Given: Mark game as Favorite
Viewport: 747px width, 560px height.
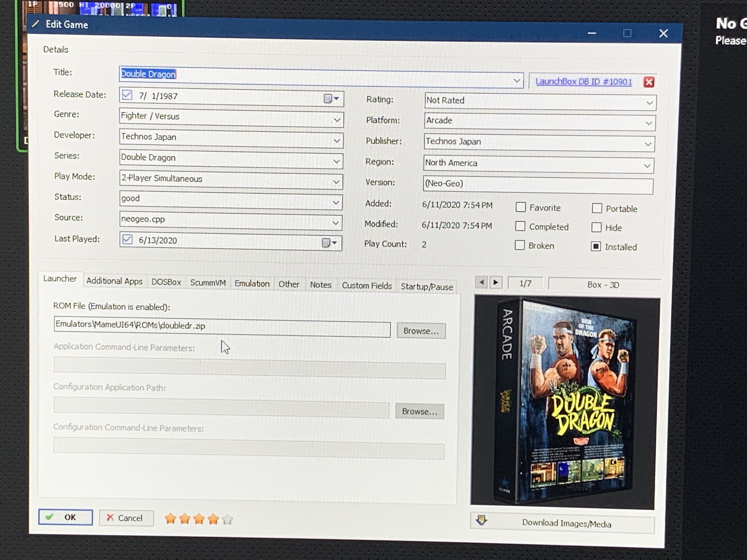Looking at the screenshot, I should point(520,207).
